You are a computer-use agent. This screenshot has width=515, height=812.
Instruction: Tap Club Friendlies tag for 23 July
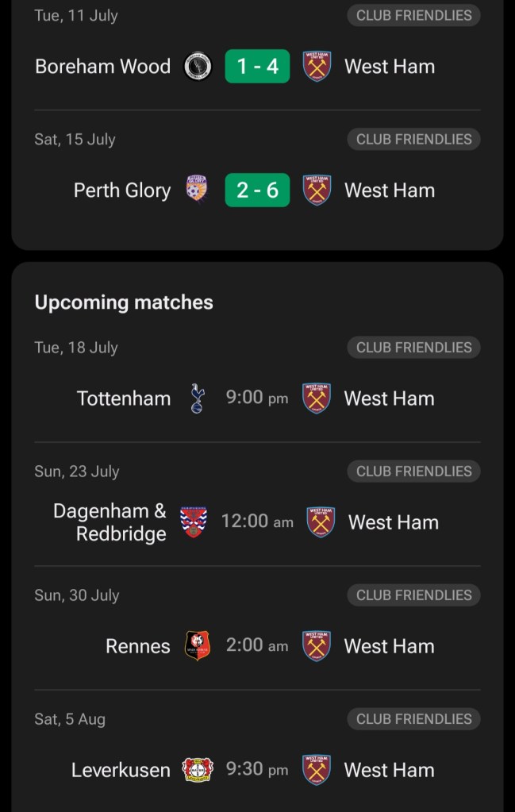tap(413, 471)
